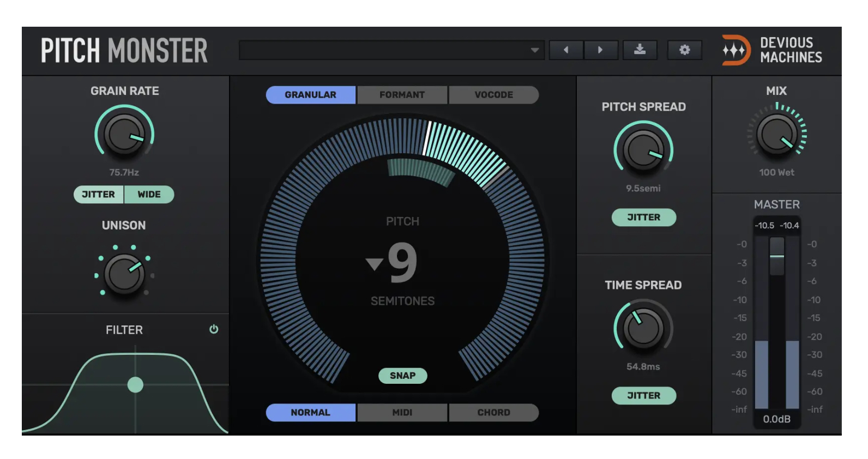Load the next preset with right arrow
The image size is (868, 459).
click(x=600, y=50)
